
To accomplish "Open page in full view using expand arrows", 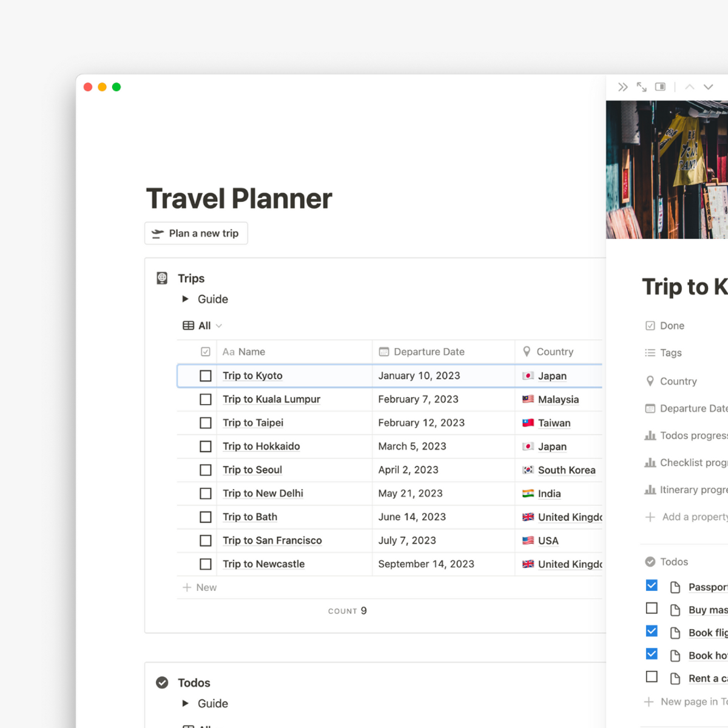I will click(641, 87).
